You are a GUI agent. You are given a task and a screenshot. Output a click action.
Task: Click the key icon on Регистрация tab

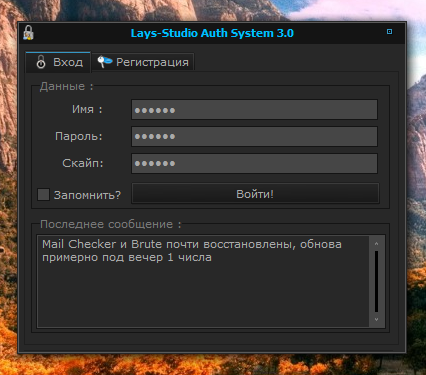pyautogui.click(x=104, y=61)
